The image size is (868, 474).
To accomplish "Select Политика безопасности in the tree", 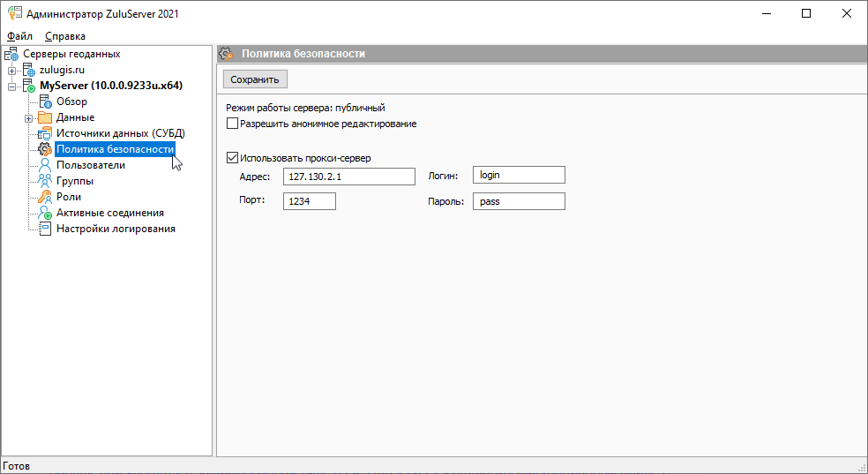I will click(115, 149).
